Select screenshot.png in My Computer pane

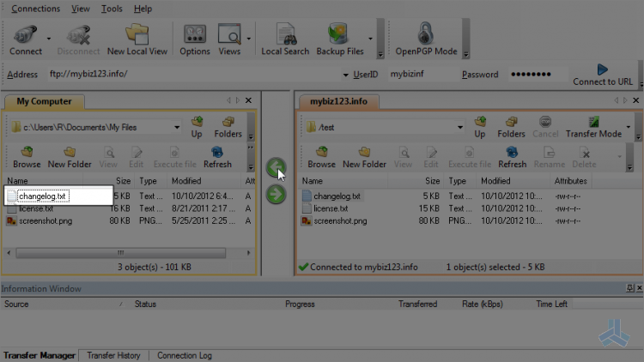tap(46, 220)
